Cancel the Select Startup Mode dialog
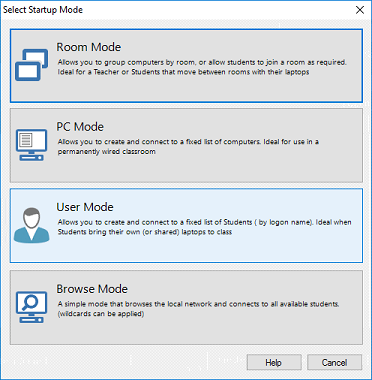This screenshot has height=380, width=372. [334, 362]
